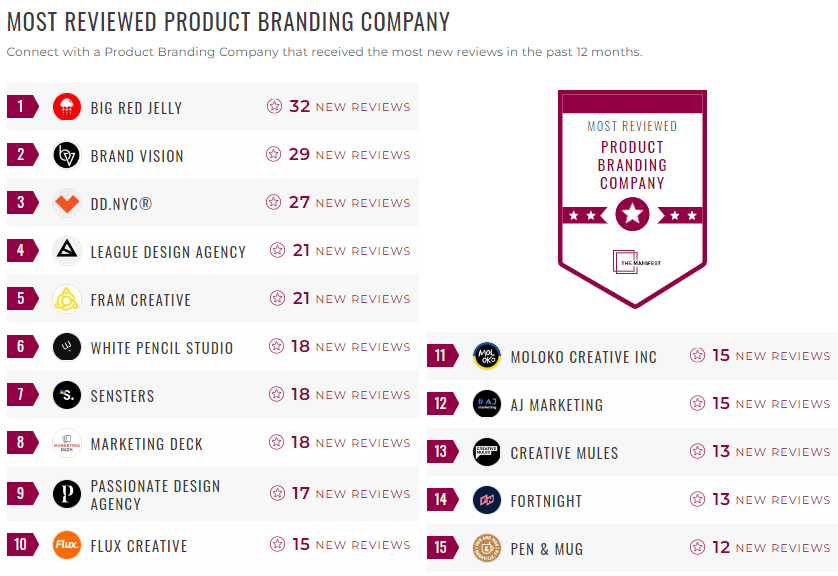Click the DD.NYC® diamond logo
The height and width of the screenshot is (576, 838).
[x=64, y=203]
